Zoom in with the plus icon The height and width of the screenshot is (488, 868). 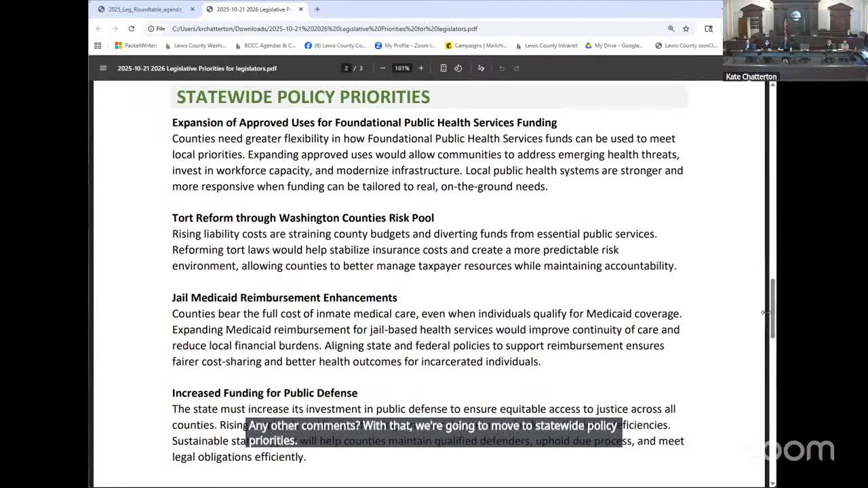click(x=421, y=68)
